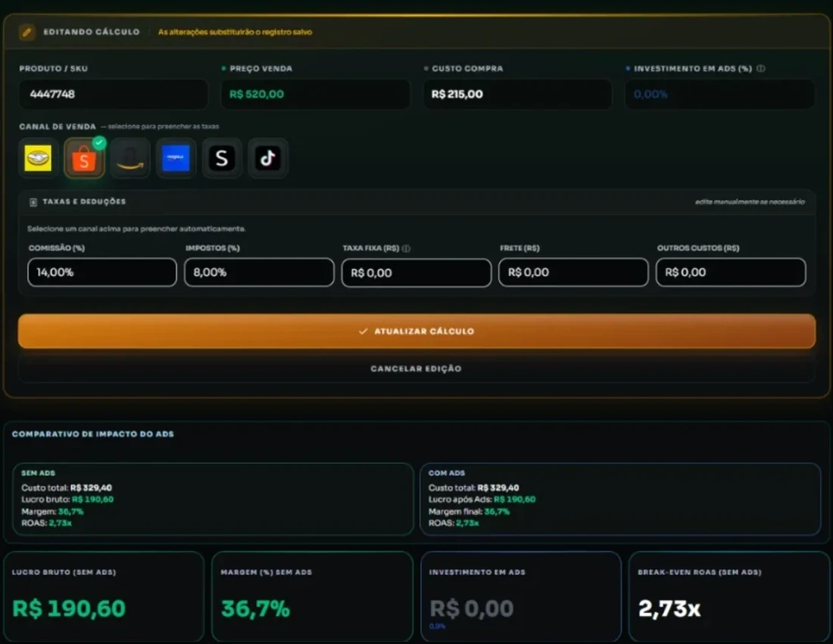The image size is (833, 644).
Task: Edit the Custo Compra field R$ 215,00
Action: [517, 95]
